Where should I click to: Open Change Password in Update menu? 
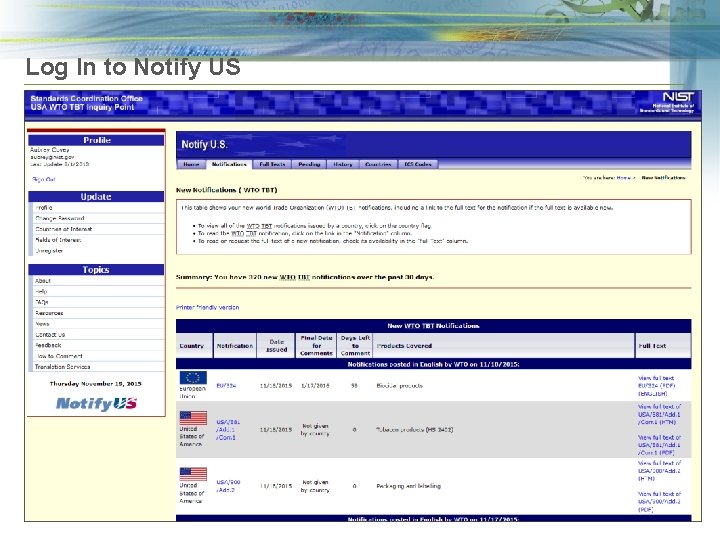(60, 219)
